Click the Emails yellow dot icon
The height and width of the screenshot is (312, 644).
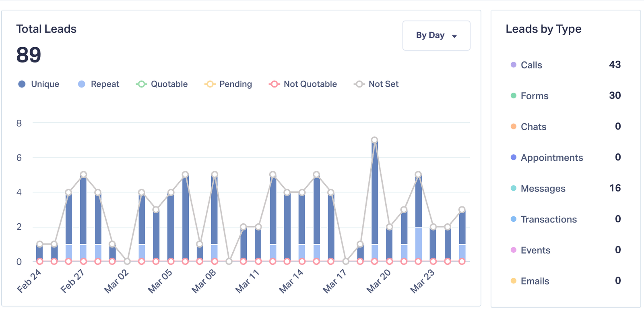[x=513, y=281]
